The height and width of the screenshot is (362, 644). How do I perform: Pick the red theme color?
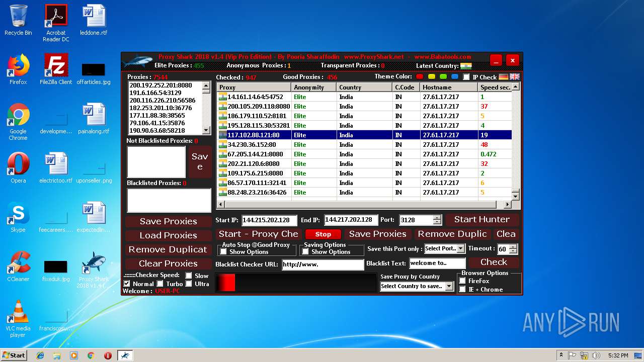[x=421, y=77]
